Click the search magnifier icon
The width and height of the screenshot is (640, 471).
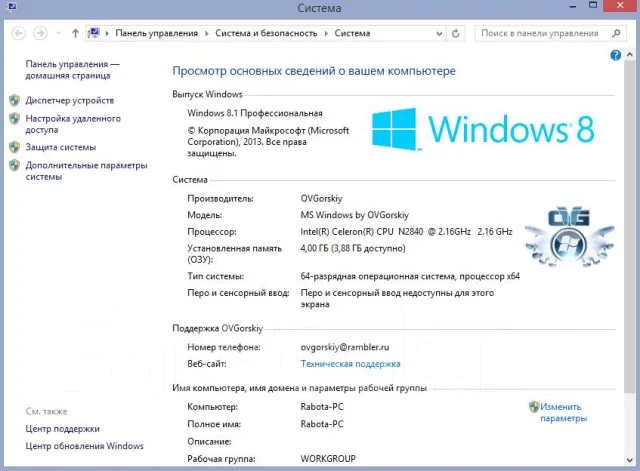616,33
